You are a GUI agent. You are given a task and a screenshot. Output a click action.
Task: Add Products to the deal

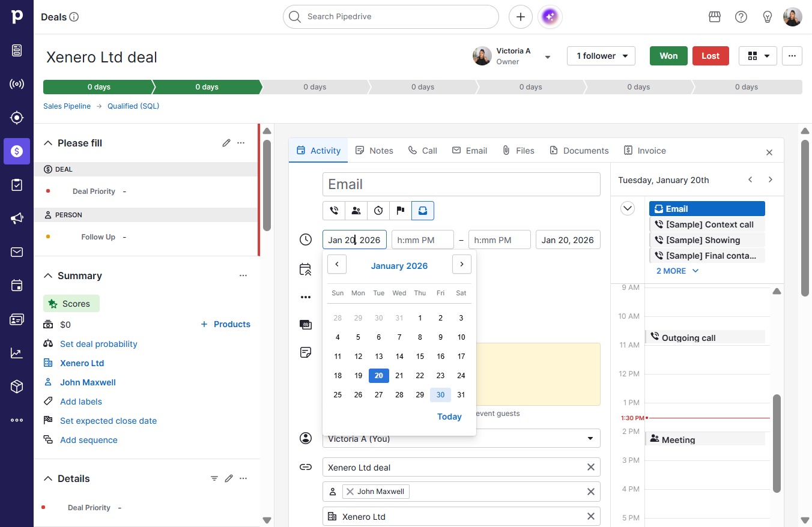(225, 324)
